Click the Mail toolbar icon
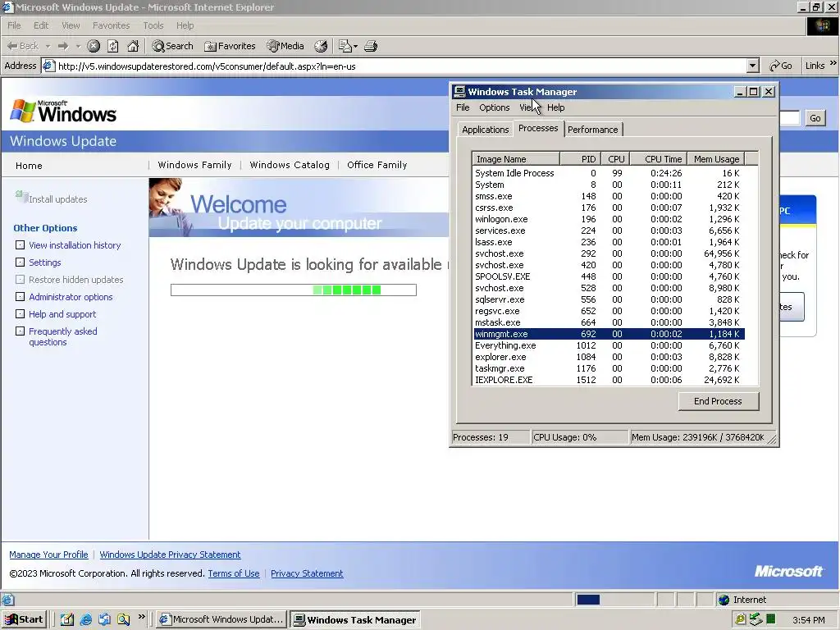 click(x=345, y=46)
